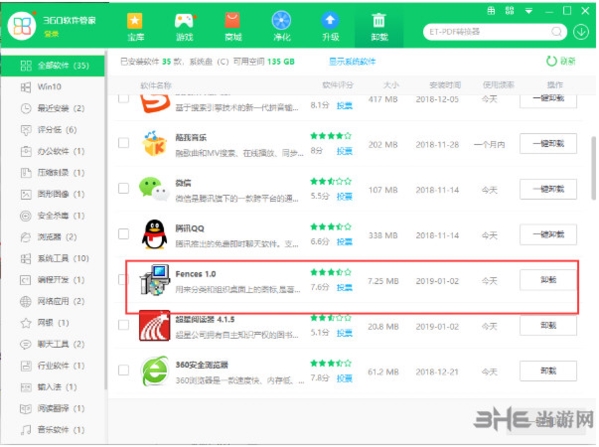Click 卸载 button for 超星阅读器
The image size is (599, 447).
click(x=548, y=326)
